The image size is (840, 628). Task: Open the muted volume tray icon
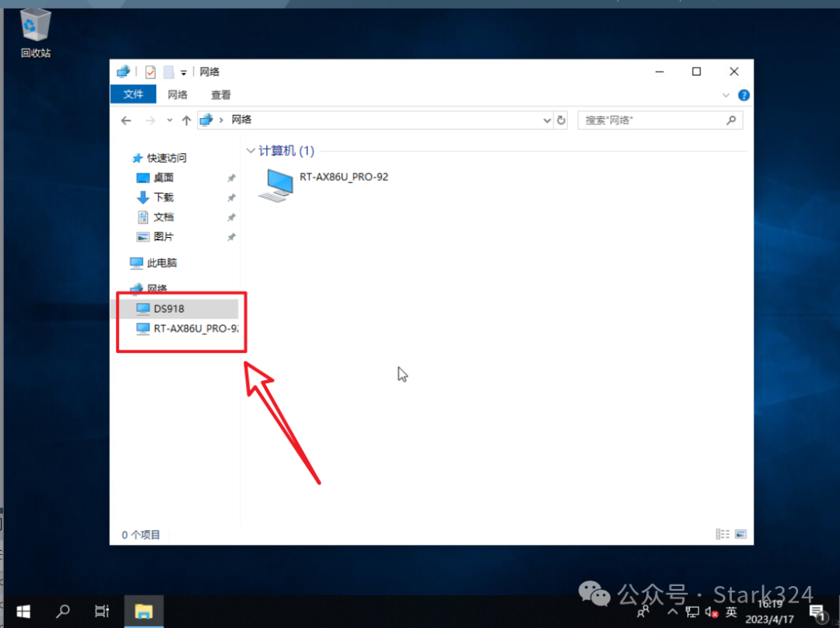coord(712,612)
